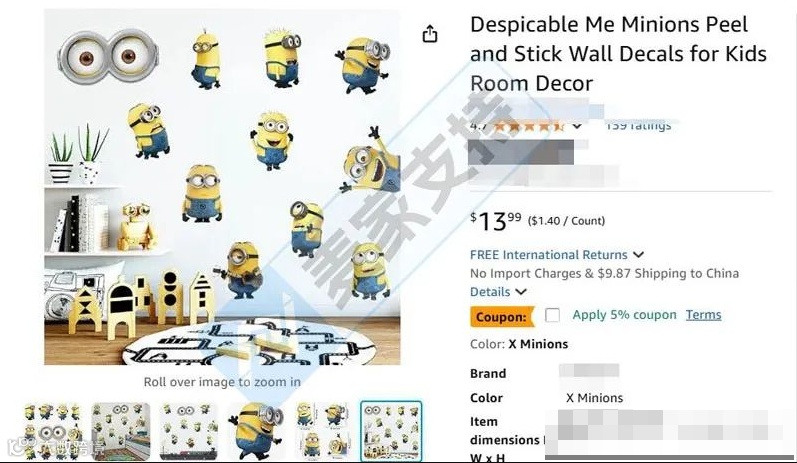Select first thumbnail of grouped Minions
The width and height of the screenshot is (797, 463).
point(52,431)
